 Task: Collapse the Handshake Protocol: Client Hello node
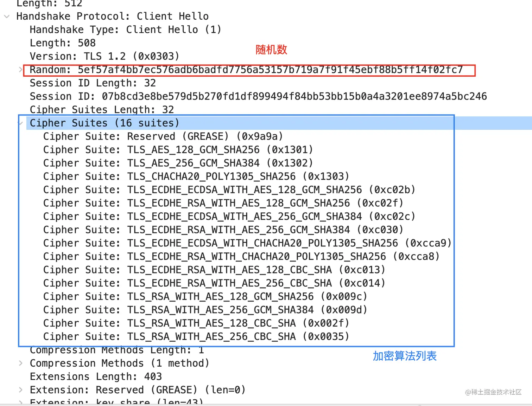click(7, 16)
